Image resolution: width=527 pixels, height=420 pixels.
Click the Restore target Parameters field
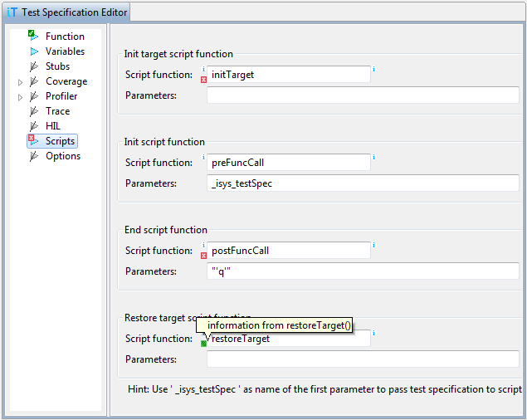(x=362, y=359)
